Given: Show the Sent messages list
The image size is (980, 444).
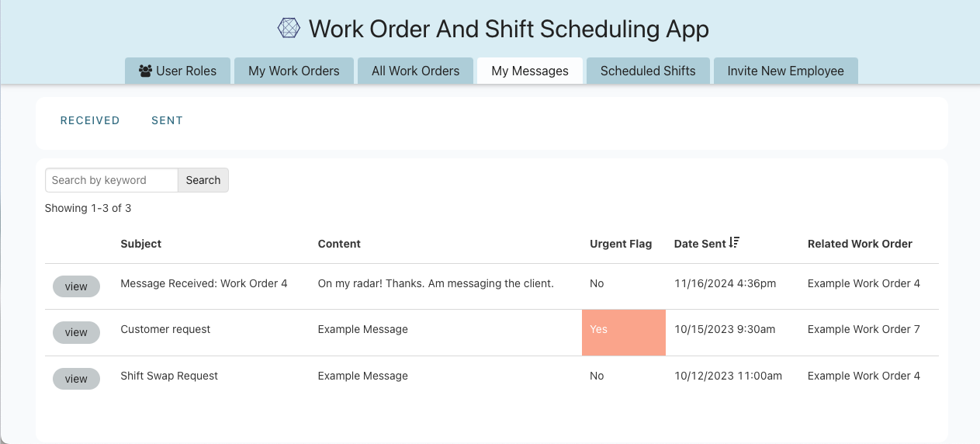Looking at the screenshot, I should 167,120.
